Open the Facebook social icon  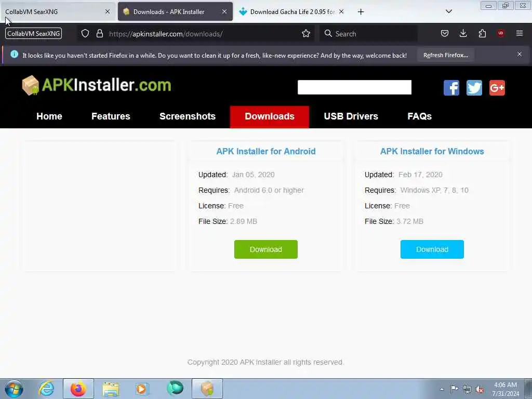(x=451, y=88)
